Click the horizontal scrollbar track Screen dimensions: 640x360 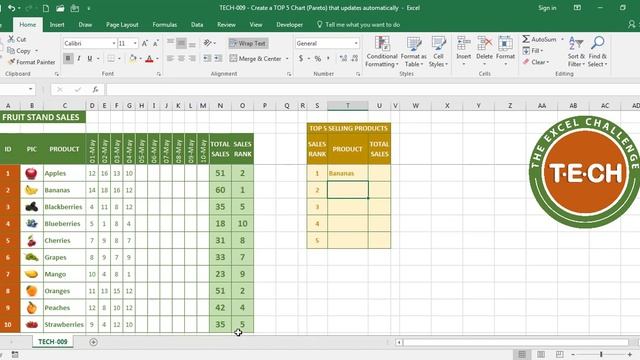(x=516, y=342)
